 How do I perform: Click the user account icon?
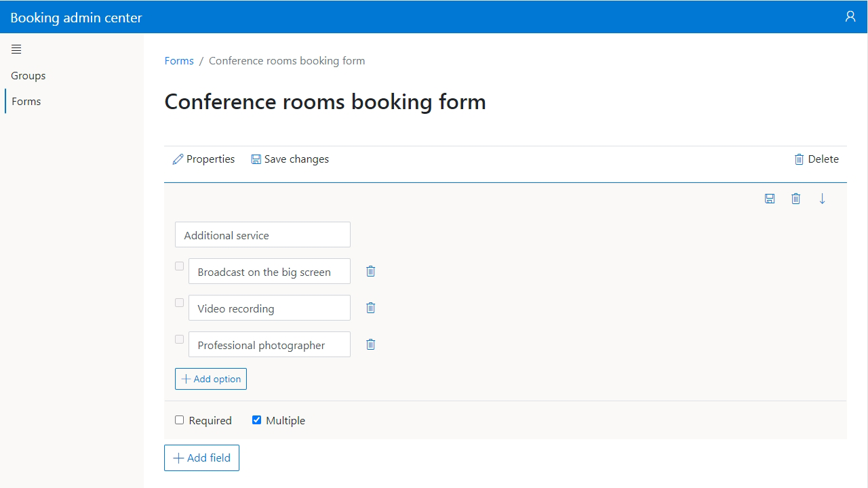(x=850, y=16)
